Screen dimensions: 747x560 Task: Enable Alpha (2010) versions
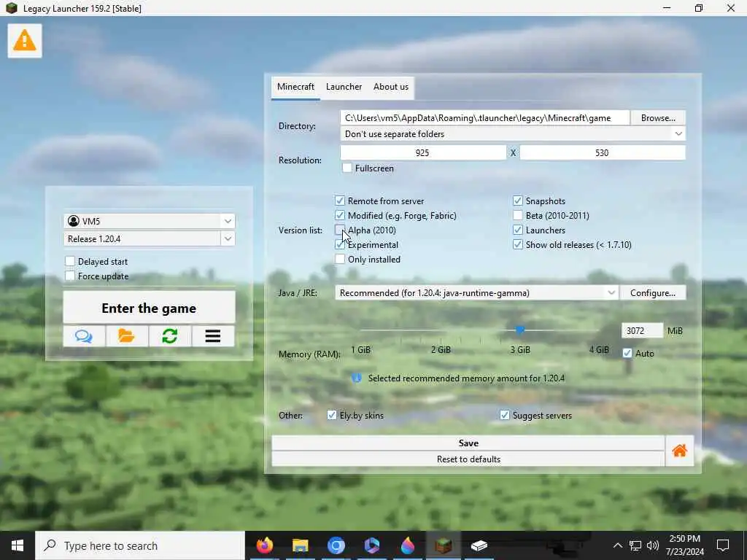[340, 230]
